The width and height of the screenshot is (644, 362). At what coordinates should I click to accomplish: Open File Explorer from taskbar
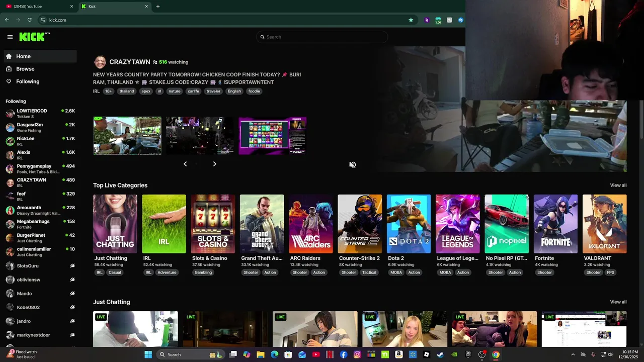[261, 354]
